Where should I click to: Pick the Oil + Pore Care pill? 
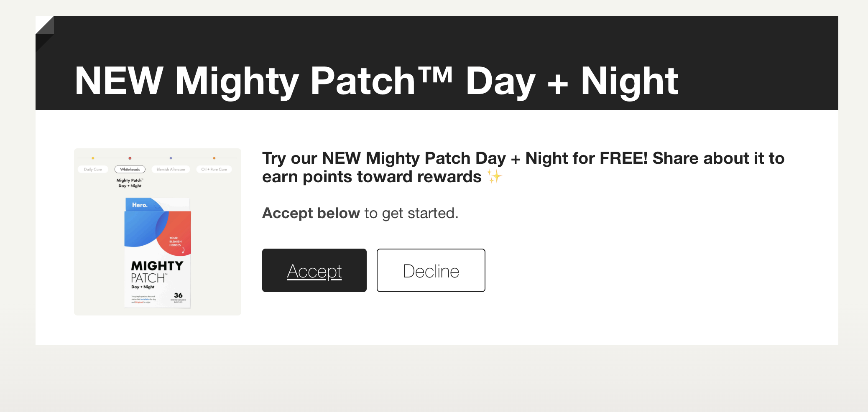click(x=214, y=169)
